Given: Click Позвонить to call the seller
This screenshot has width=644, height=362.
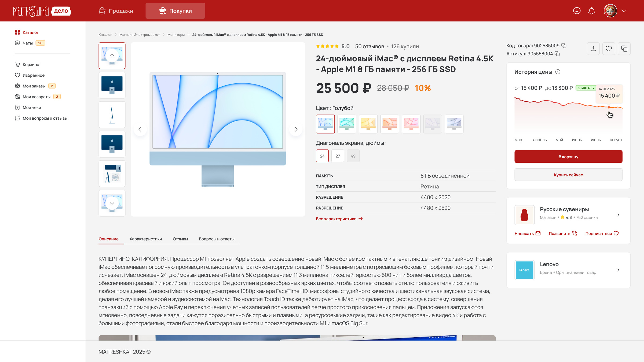Looking at the screenshot, I should [x=563, y=234].
